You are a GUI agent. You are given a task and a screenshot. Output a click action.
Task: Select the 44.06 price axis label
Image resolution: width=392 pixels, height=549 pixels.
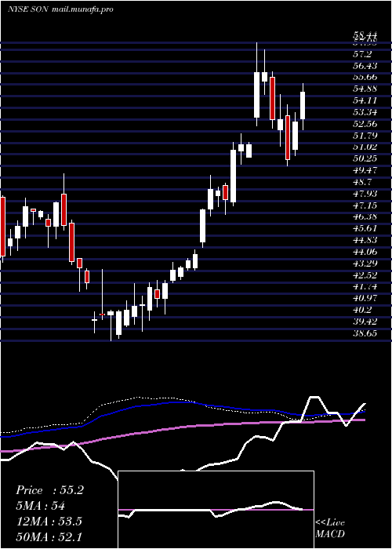[x=365, y=252]
